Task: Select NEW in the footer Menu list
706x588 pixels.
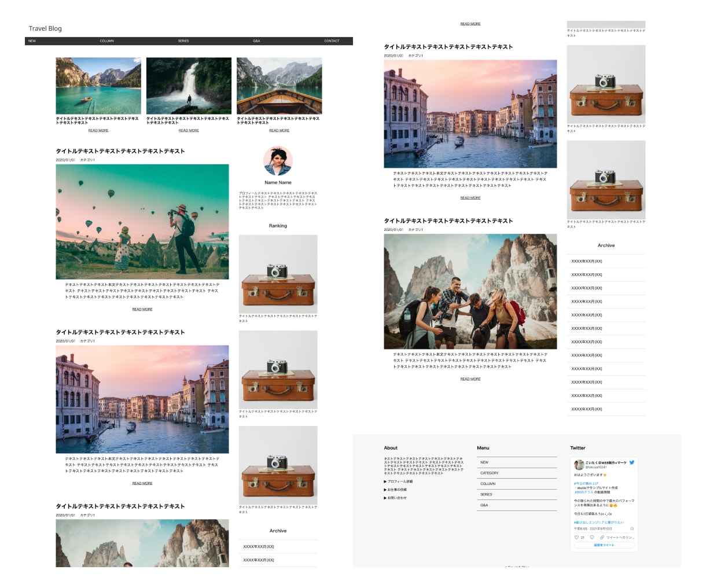Action: 517,462
